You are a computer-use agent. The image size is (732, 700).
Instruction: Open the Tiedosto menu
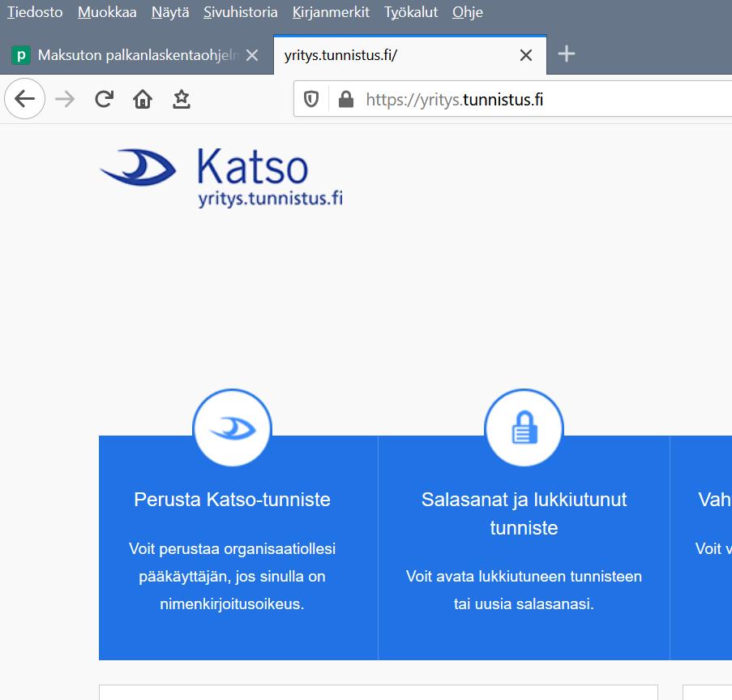35,12
